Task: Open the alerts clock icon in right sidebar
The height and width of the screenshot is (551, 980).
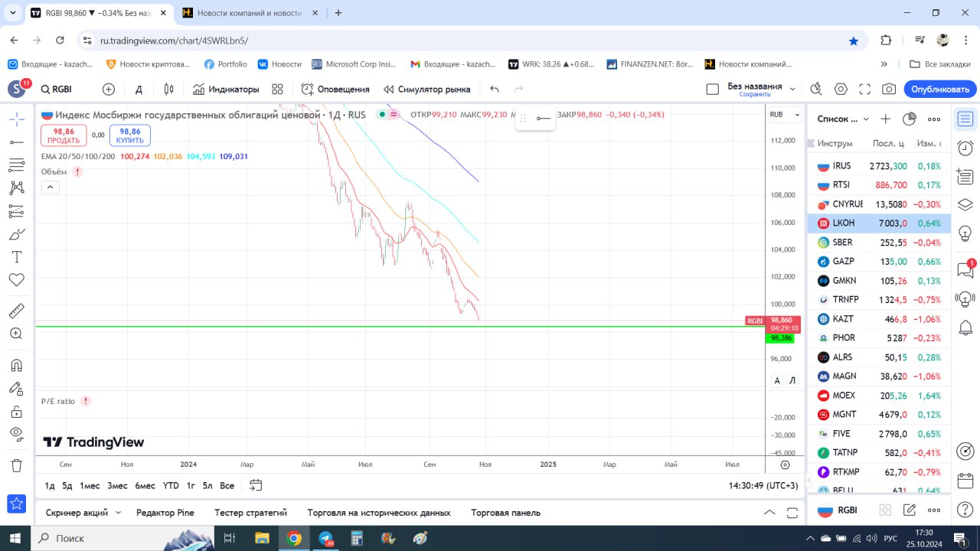Action: 965,148
